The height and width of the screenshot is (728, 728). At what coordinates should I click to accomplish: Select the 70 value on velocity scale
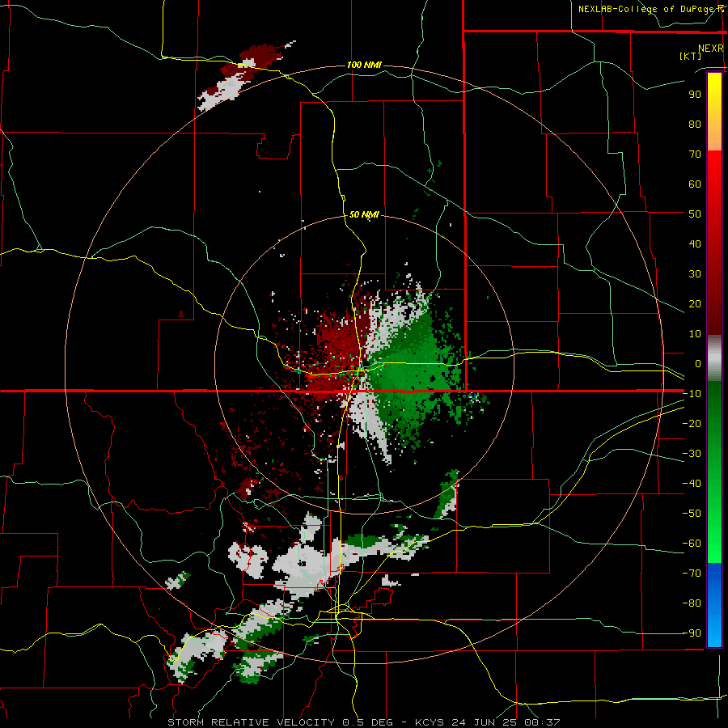695,154
